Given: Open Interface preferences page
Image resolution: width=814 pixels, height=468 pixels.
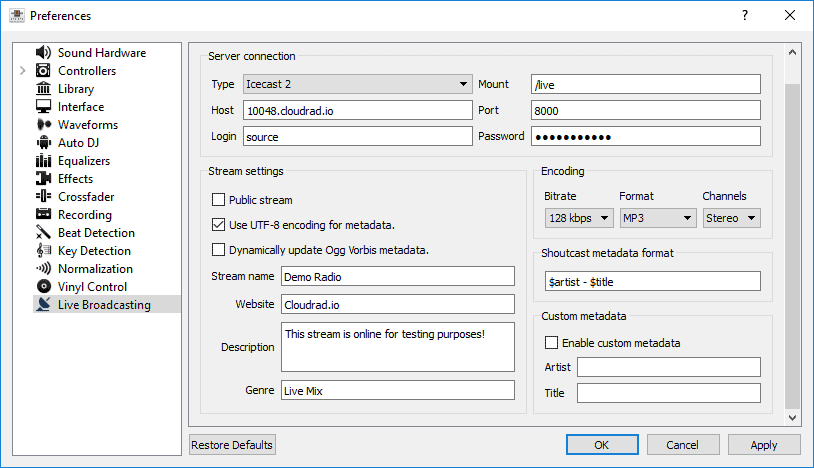Looking at the screenshot, I should pos(81,106).
